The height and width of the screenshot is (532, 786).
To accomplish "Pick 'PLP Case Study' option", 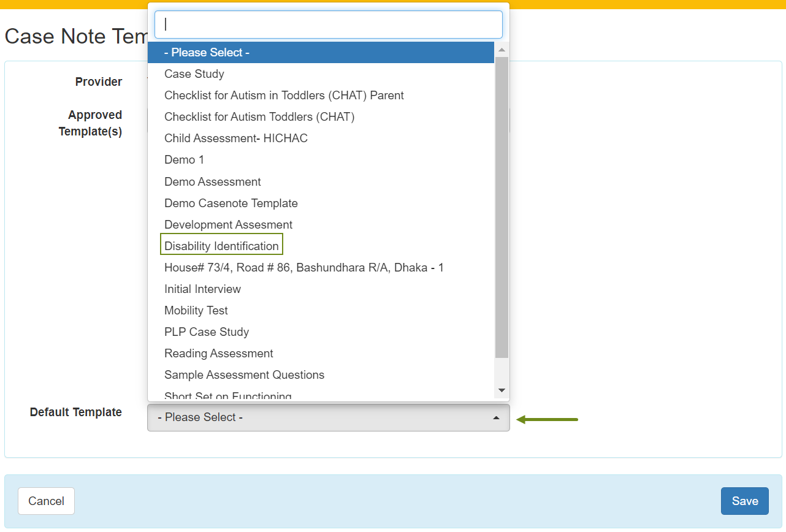I will [321, 332].
